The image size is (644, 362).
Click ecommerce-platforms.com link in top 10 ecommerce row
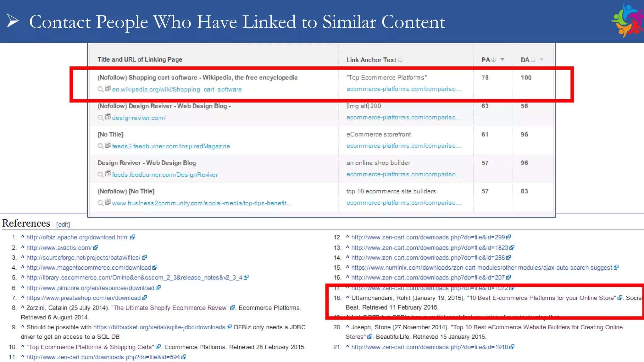pyautogui.click(x=404, y=203)
